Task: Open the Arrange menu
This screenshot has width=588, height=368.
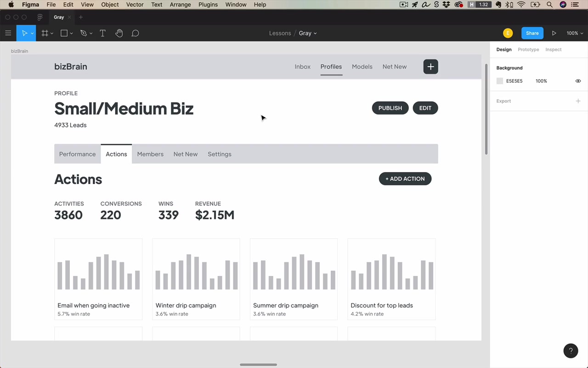Action: pos(180,5)
